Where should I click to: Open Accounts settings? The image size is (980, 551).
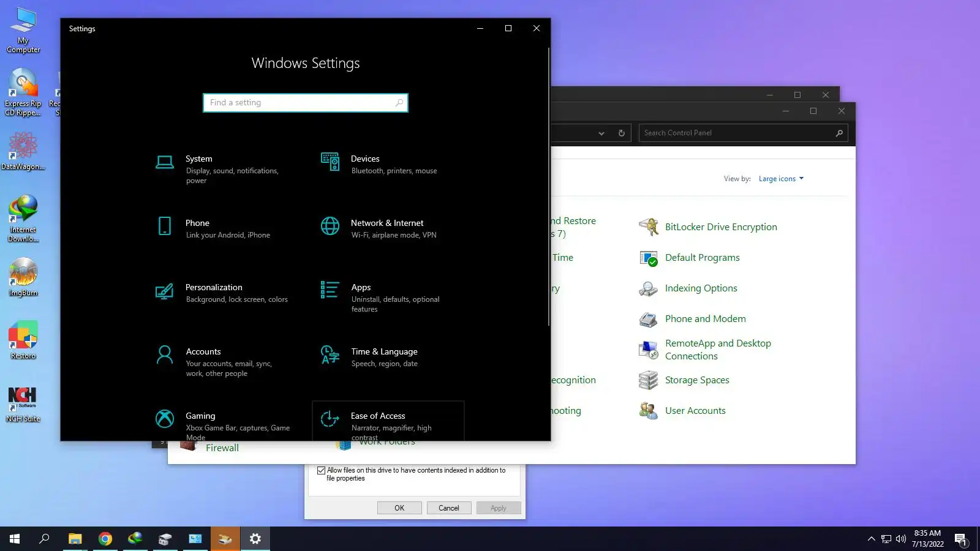[223, 362]
